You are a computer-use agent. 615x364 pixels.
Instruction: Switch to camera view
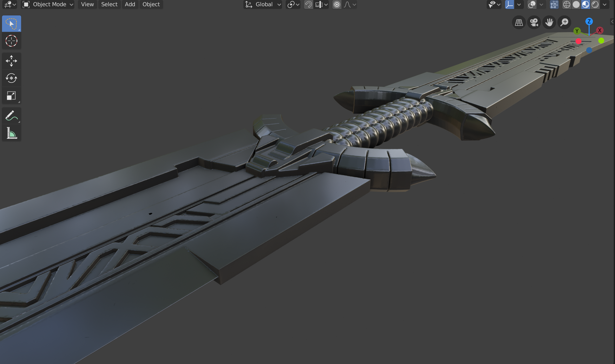(x=534, y=23)
